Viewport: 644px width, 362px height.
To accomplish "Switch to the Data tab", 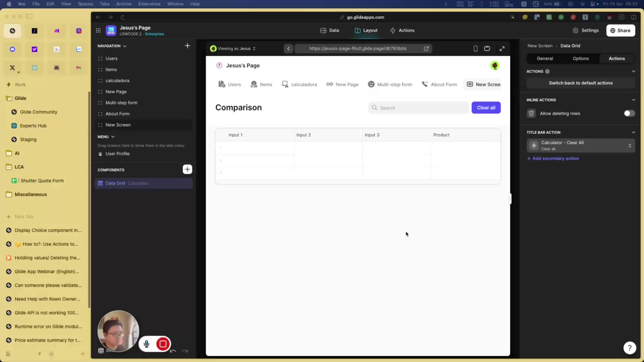I will click(329, 30).
